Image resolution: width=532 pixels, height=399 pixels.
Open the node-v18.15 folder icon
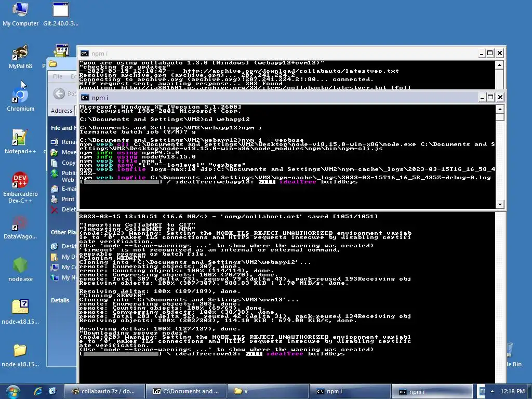tap(20, 355)
